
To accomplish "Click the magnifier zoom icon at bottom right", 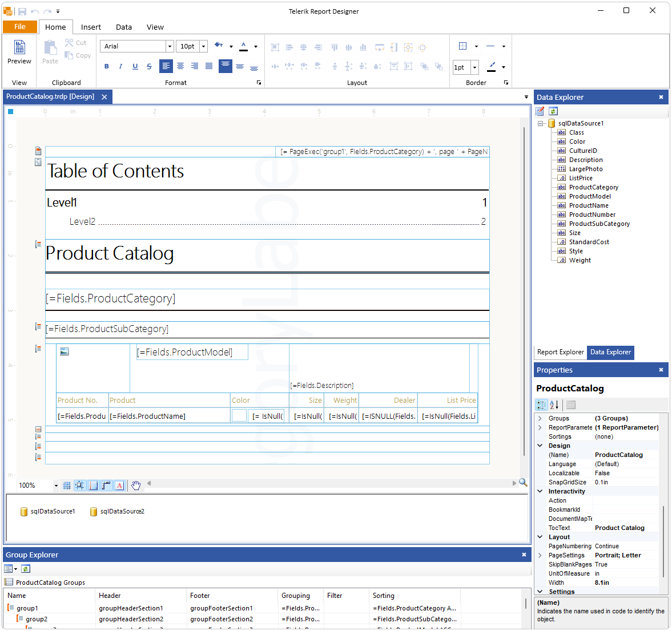I will point(523,483).
